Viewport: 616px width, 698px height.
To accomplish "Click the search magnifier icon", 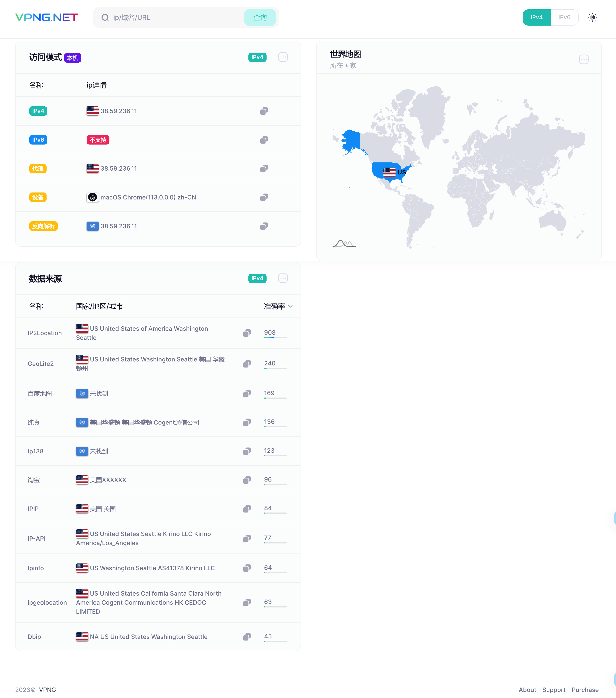I will (105, 17).
